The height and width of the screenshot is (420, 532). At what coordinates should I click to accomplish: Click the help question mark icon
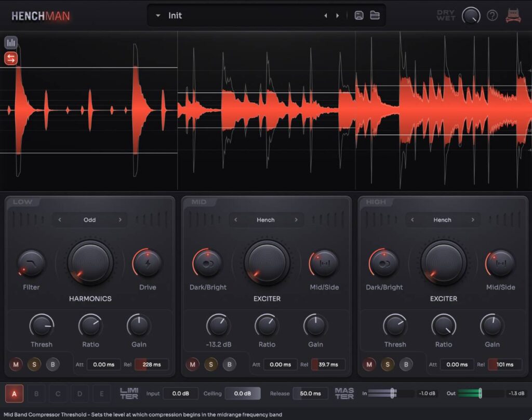coord(492,16)
